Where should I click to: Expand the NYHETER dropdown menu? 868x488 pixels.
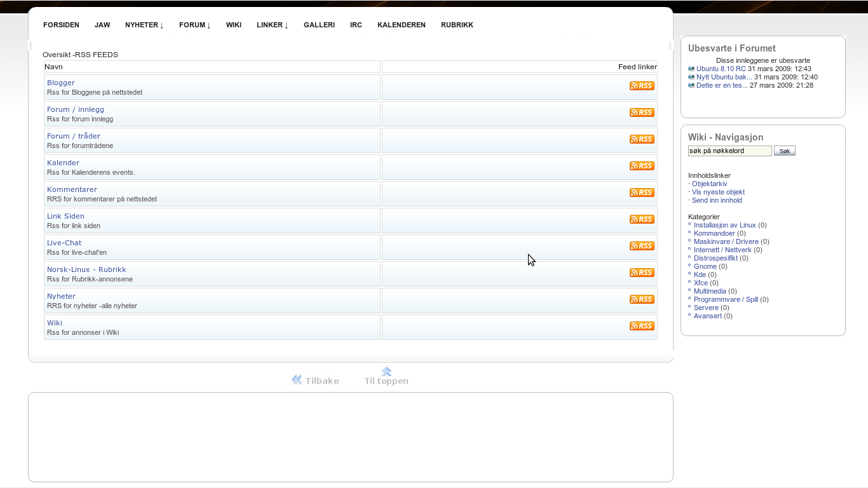pos(144,25)
